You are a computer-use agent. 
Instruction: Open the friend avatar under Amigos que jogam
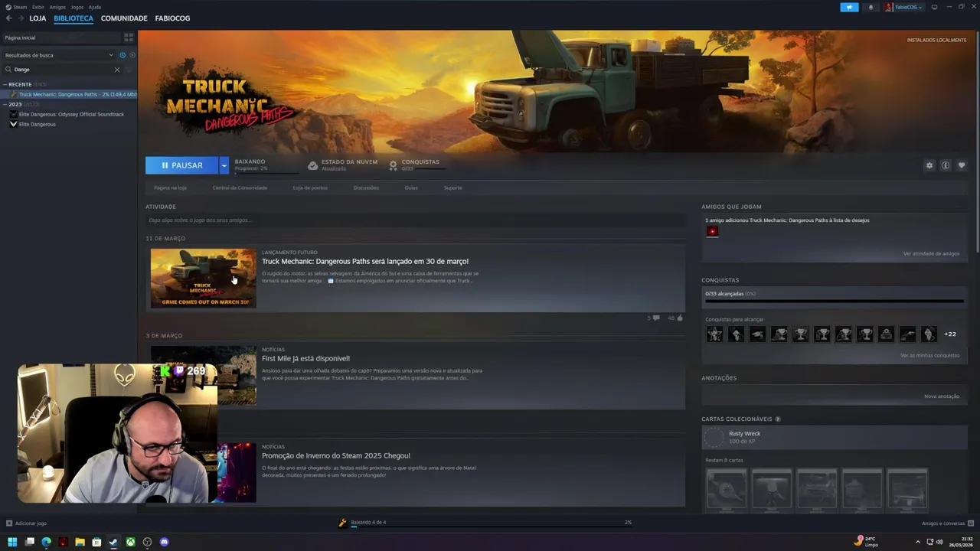point(712,231)
